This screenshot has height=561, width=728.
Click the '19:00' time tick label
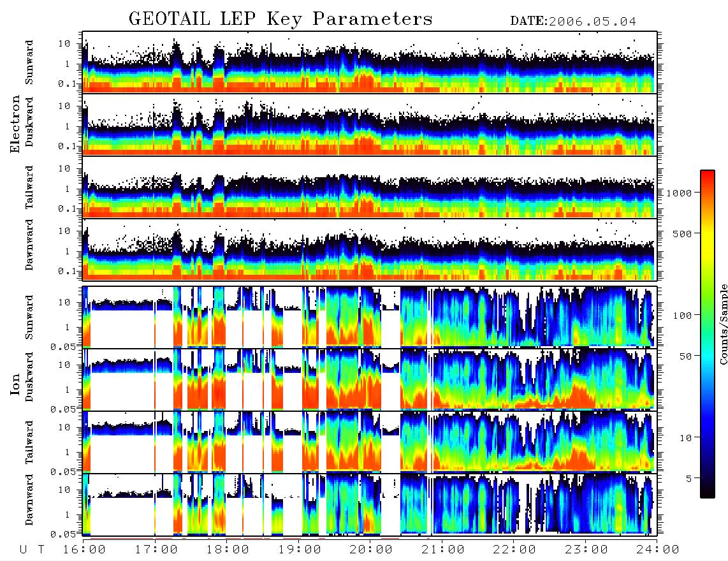(300, 550)
